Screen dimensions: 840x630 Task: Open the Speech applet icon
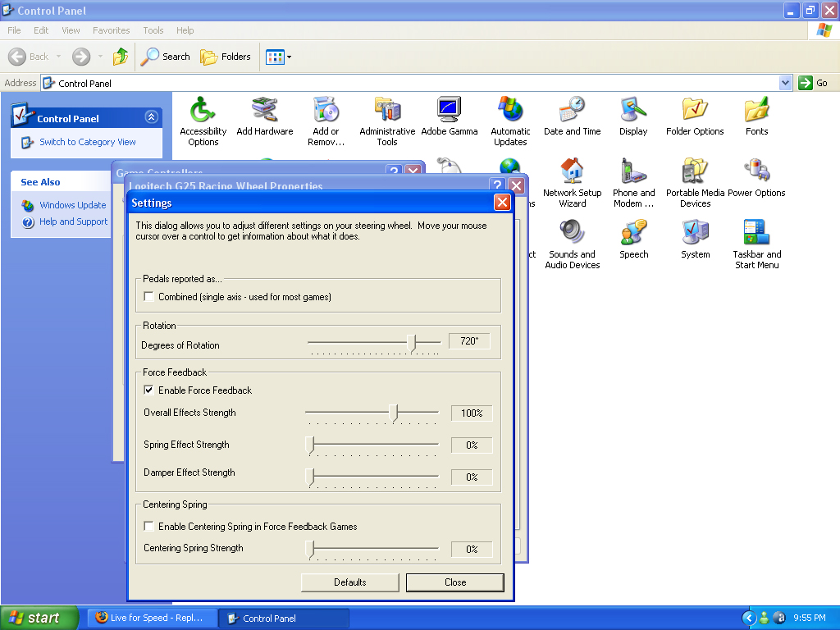point(634,240)
